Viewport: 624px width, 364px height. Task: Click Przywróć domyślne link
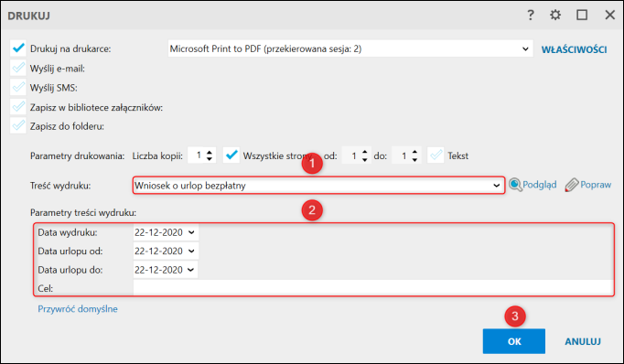(78, 309)
